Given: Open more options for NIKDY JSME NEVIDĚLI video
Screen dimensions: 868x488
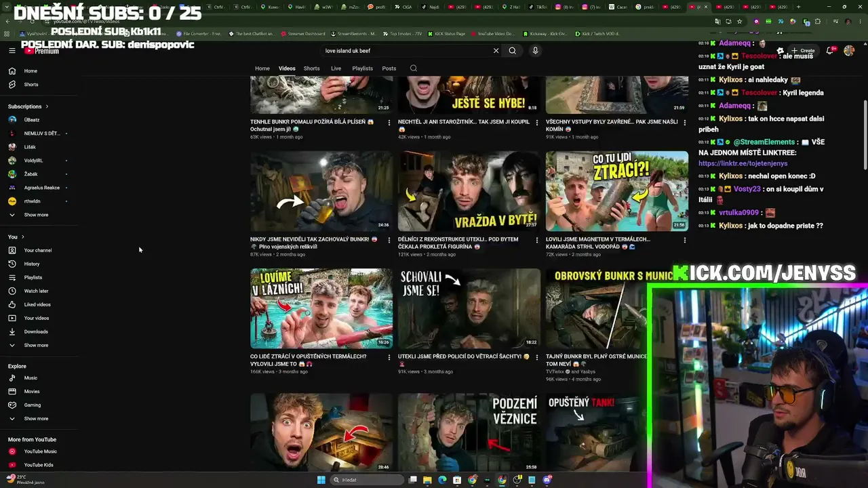Looking at the screenshot, I should point(389,240).
